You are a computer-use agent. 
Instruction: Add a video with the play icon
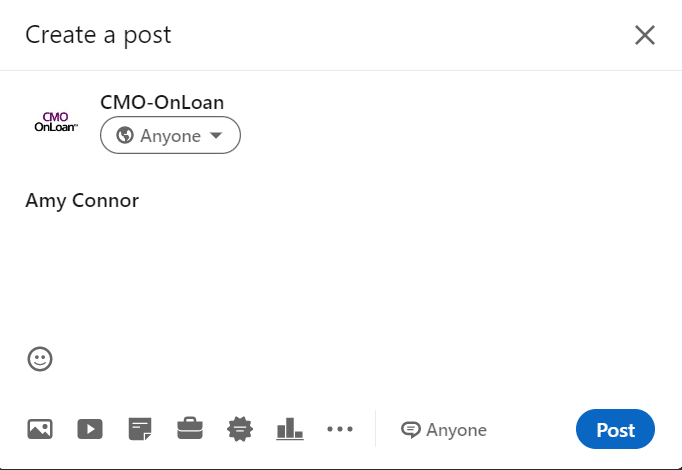(x=90, y=429)
